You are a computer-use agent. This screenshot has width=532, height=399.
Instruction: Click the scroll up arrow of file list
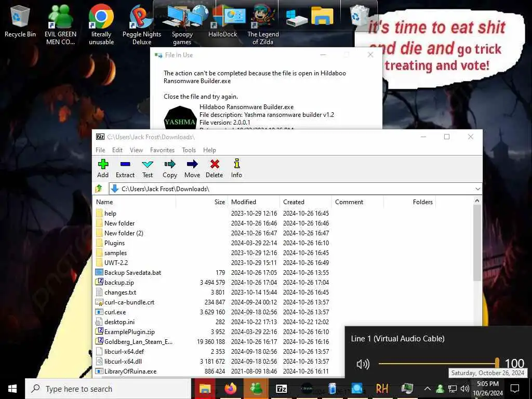point(477,201)
